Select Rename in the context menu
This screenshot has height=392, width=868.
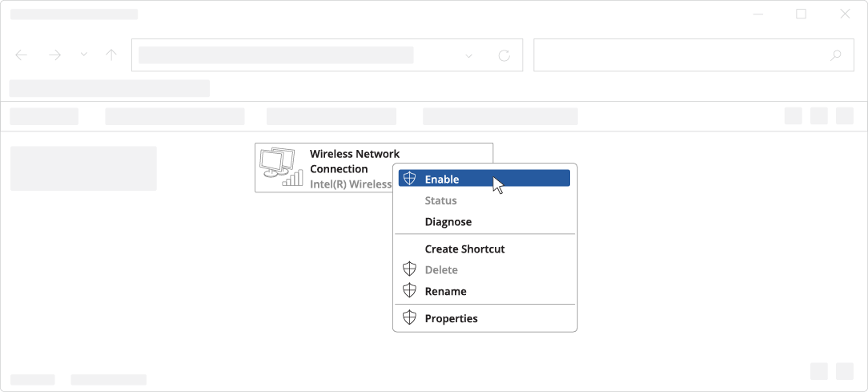click(445, 292)
